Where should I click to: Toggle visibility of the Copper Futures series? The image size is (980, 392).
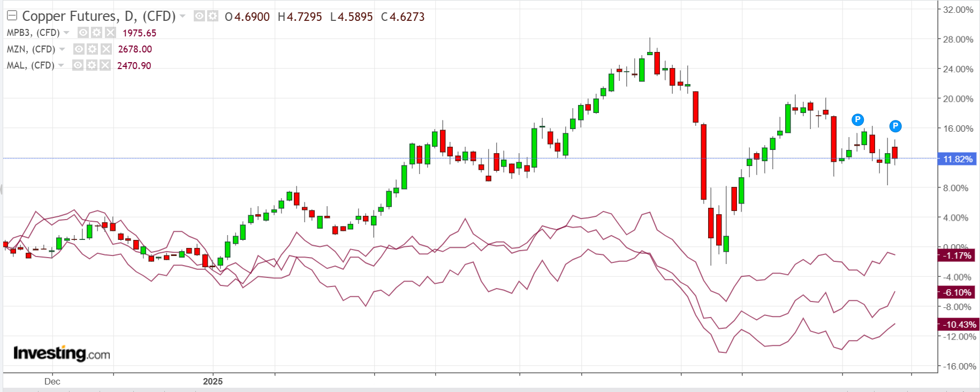199,16
